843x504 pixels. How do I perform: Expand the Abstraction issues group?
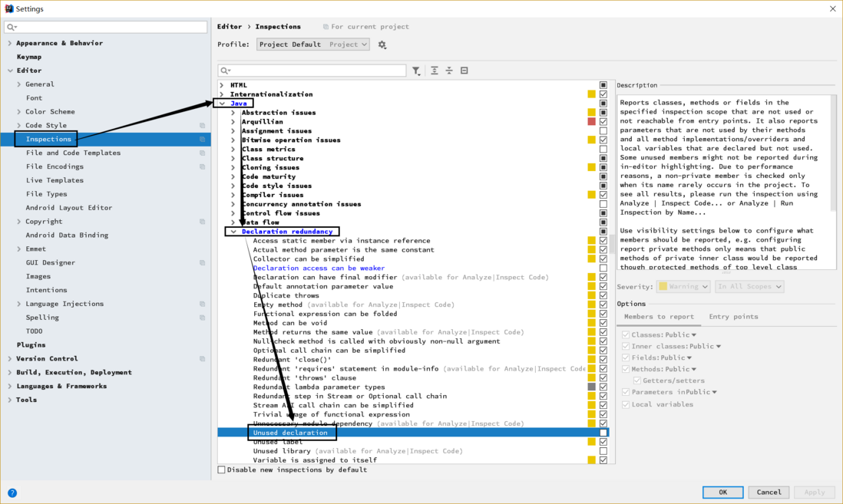[x=233, y=112]
